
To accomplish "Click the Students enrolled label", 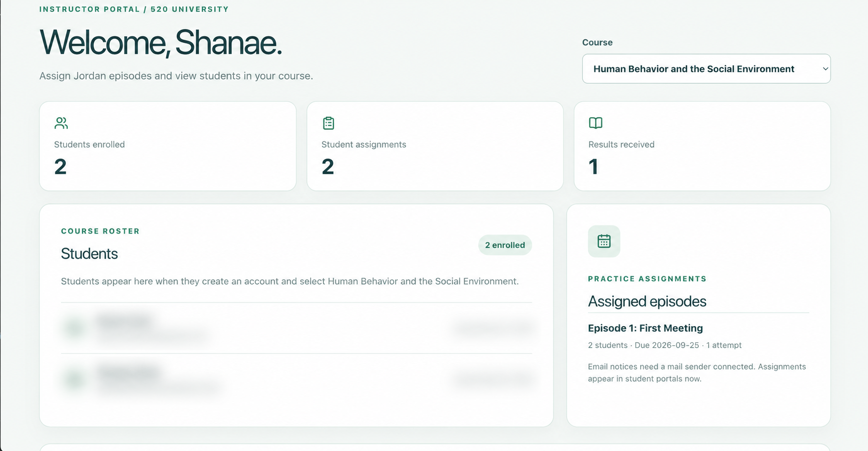I will (89, 145).
